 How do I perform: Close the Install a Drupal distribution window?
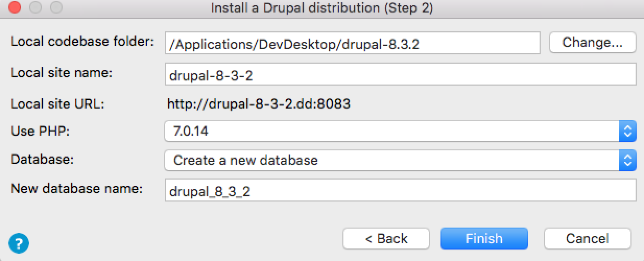point(15,8)
